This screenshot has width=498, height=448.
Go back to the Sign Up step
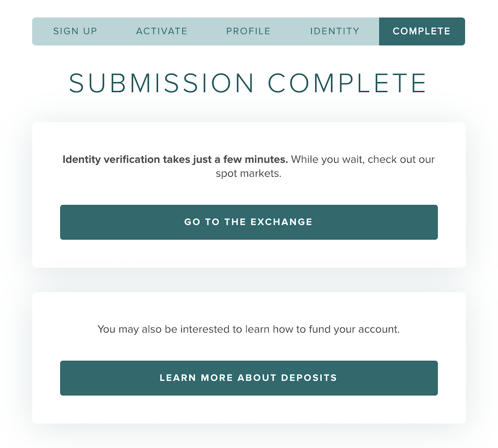pos(75,31)
